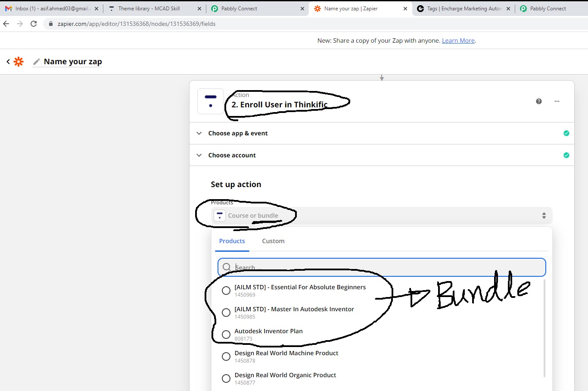Close the Theme library tab
The width and height of the screenshot is (588, 391).
(199, 9)
